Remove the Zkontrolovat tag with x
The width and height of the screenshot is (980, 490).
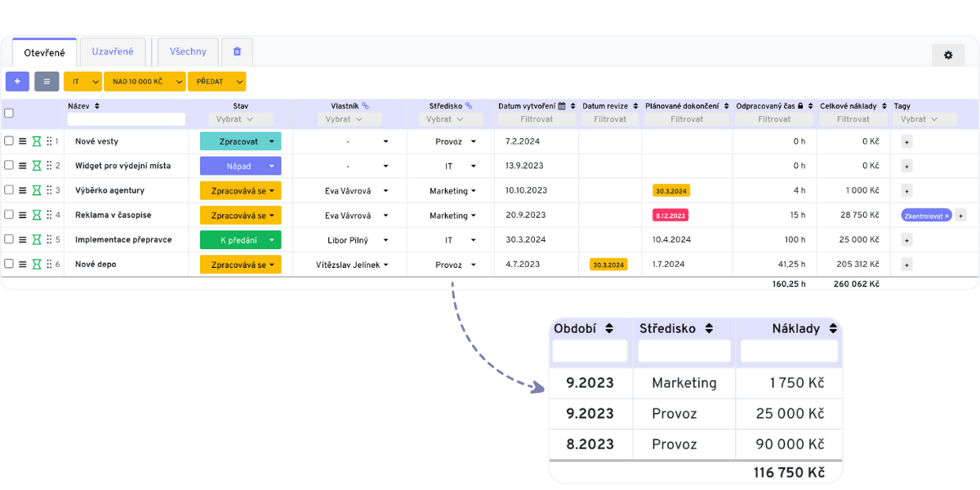(947, 216)
